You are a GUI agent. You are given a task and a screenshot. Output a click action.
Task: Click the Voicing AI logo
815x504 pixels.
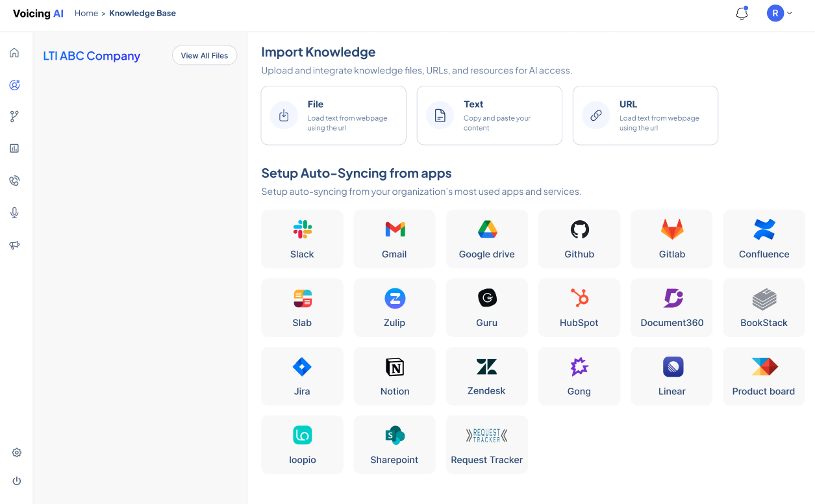(38, 13)
